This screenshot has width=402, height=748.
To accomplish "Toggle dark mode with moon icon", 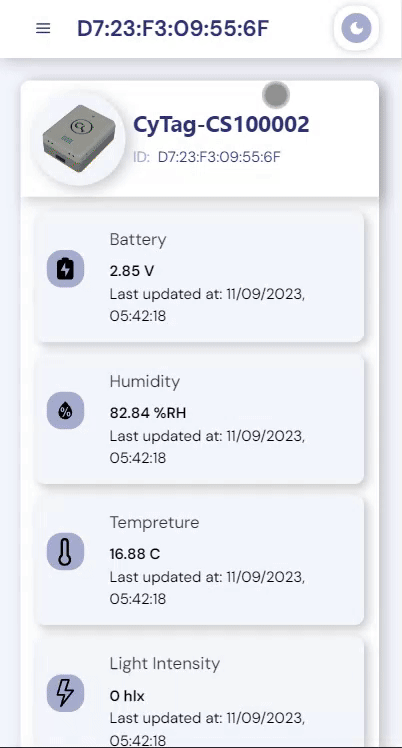I will (356, 29).
